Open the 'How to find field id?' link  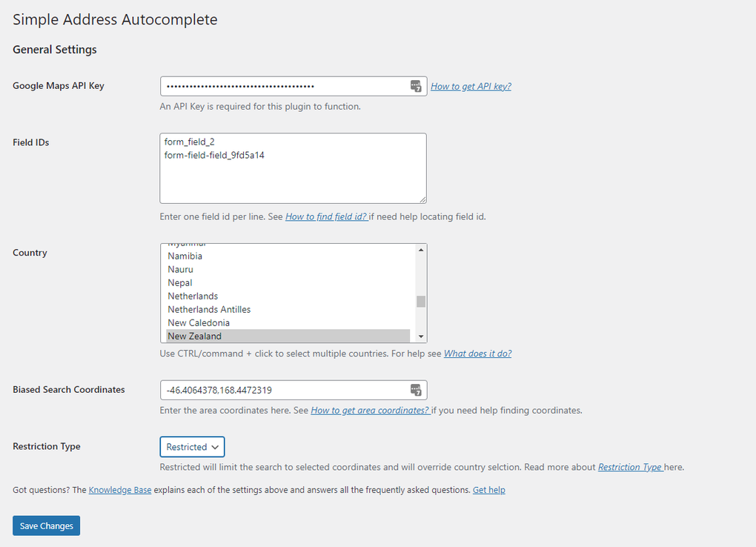coord(326,216)
